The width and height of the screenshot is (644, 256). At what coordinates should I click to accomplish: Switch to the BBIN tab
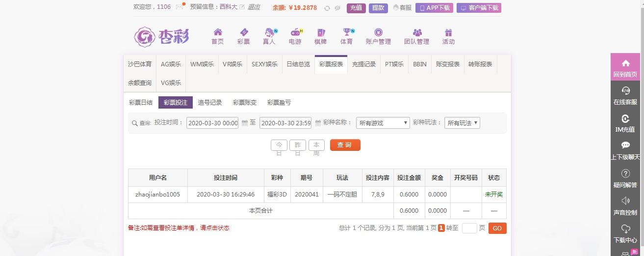[420, 64]
